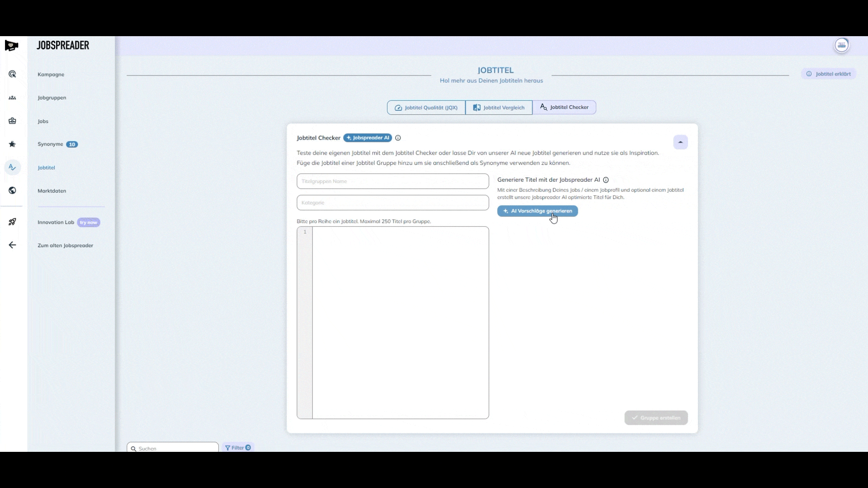Click line number 1 in editor gutter
Viewport: 868px width, 488px height.
[305, 232]
